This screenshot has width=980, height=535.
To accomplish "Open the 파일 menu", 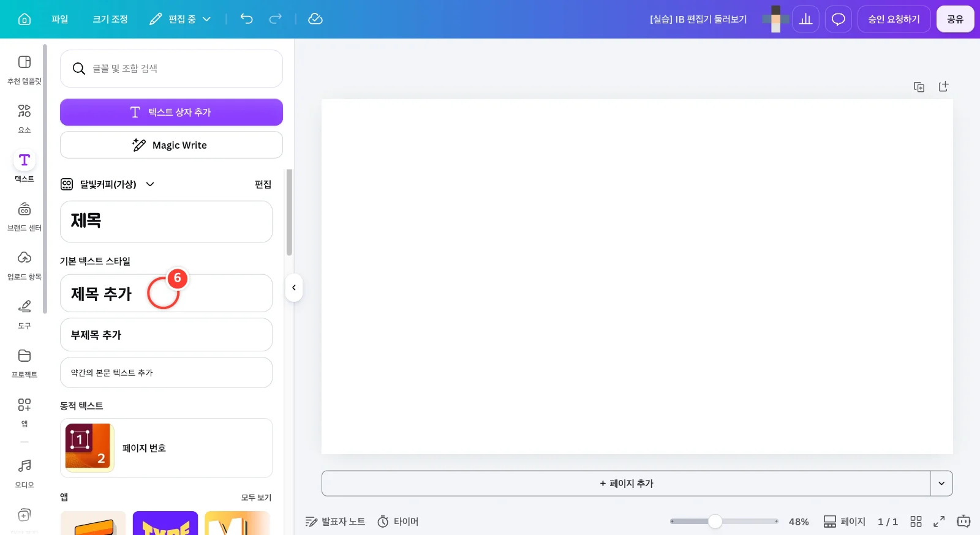I will (60, 19).
